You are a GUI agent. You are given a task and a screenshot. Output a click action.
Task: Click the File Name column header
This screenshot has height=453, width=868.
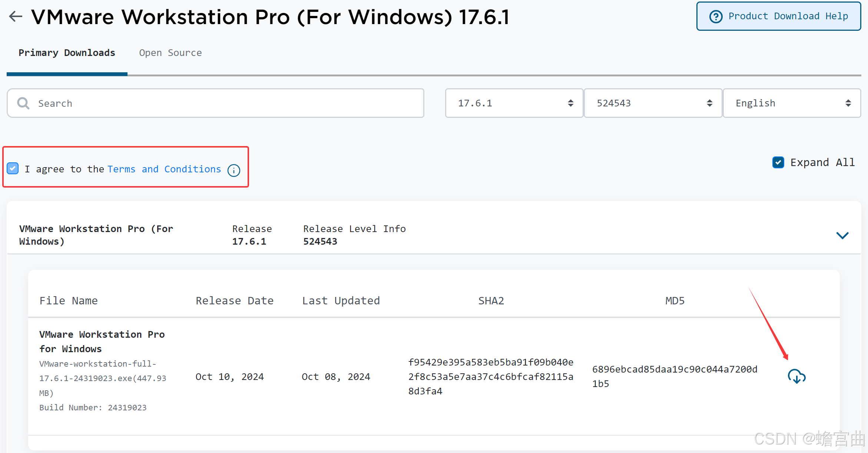[69, 301]
